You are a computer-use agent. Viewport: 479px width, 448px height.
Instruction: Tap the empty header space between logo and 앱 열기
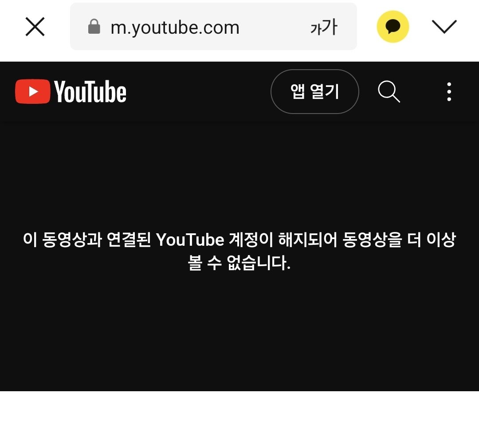click(x=199, y=91)
